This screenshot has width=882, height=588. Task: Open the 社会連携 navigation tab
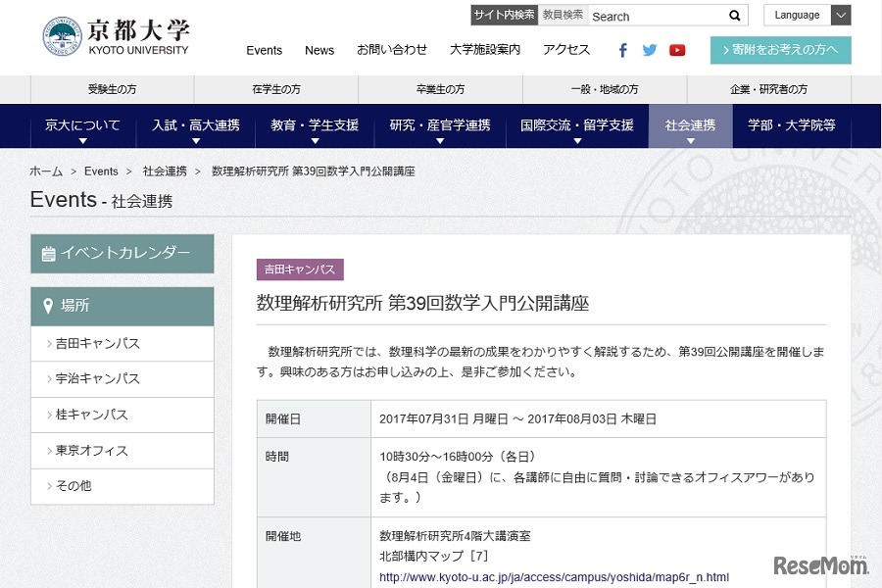[690, 126]
